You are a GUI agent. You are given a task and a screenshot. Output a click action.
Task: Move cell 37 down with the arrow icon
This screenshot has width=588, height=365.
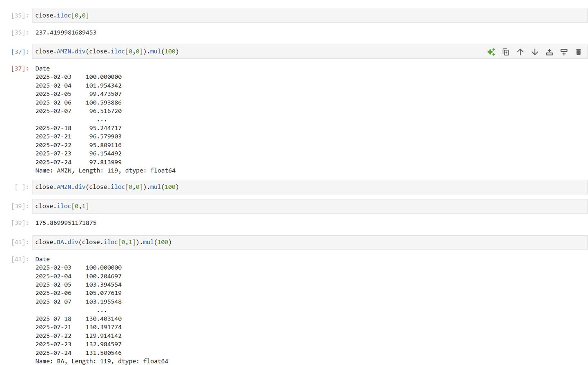click(x=535, y=52)
